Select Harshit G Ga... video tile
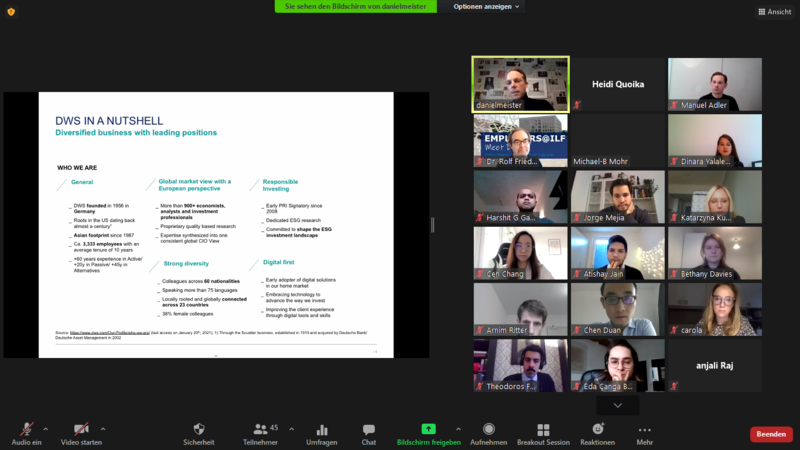Image resolution: width=800 pixels, height=450 pixels. click(x=520, y=197)
